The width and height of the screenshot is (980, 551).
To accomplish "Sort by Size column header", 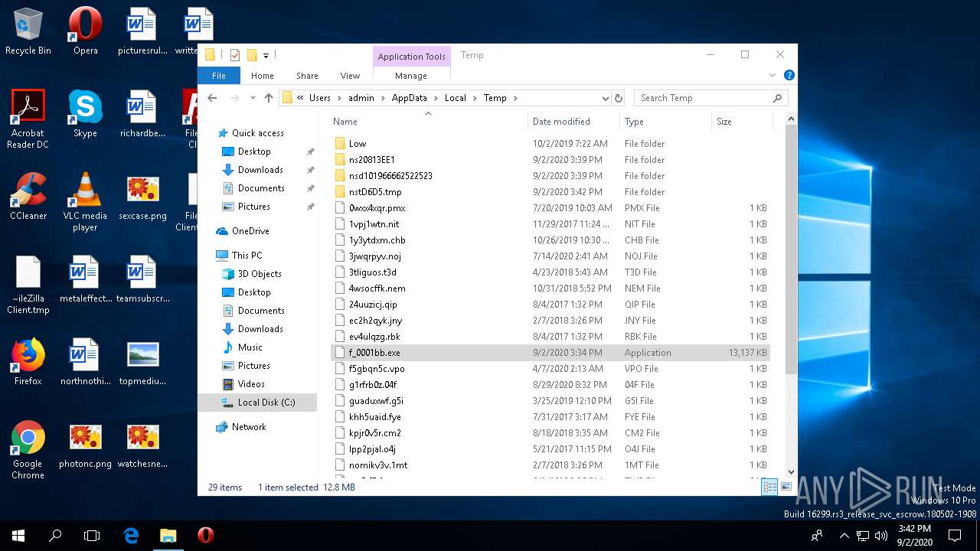I will point(742,121).
